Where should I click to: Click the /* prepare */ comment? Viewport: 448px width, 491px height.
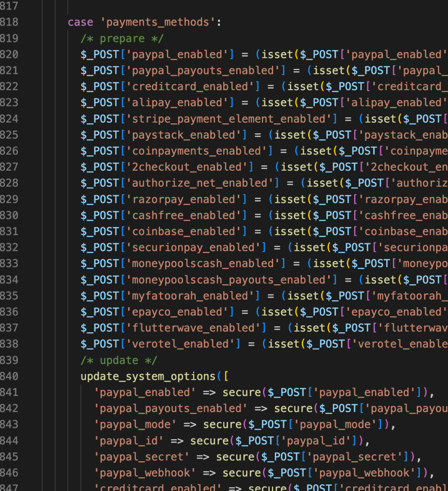tap(122, 38)
